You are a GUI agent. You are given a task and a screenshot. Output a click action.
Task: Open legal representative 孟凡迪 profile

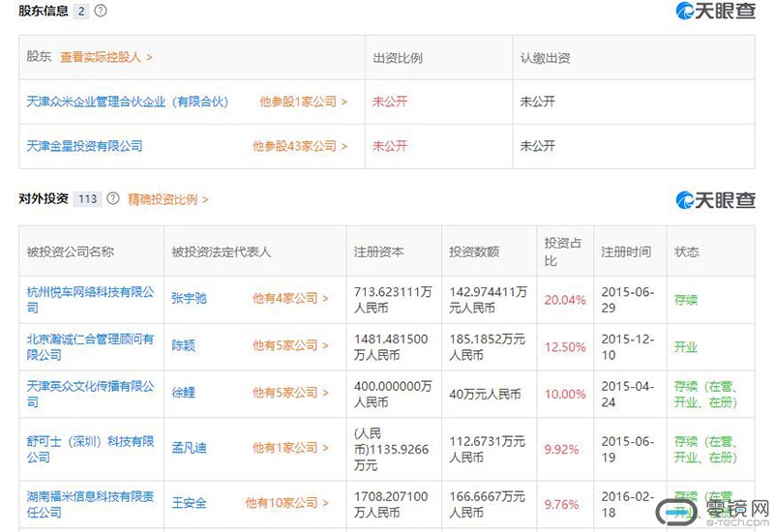[189, 448]
